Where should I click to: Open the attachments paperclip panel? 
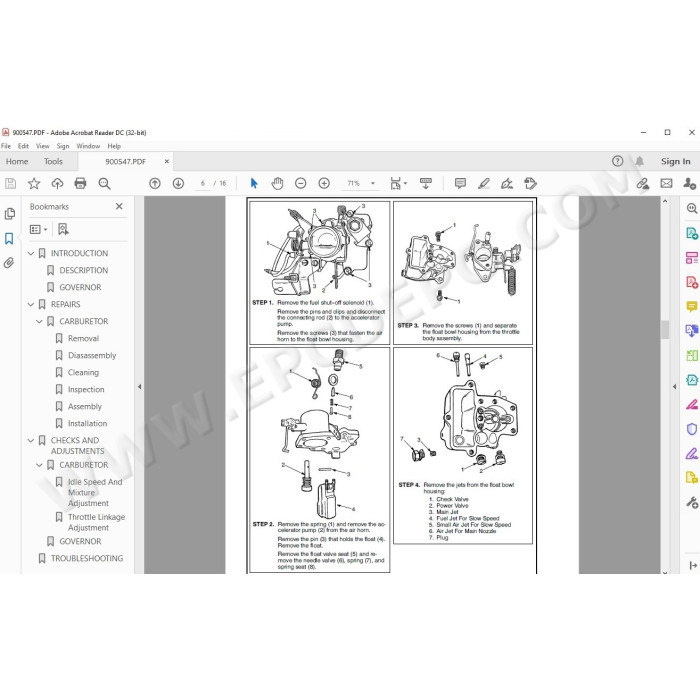coord(9,262)
